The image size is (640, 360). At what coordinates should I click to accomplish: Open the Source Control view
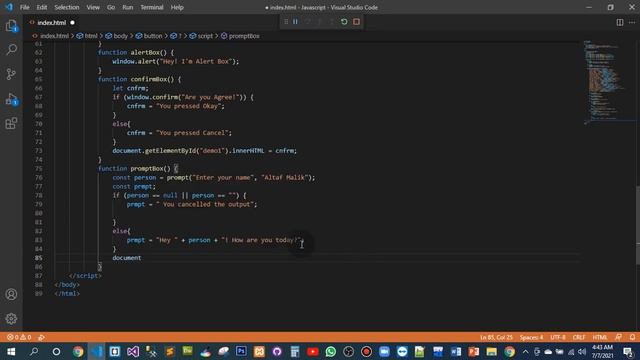point(11,74)
